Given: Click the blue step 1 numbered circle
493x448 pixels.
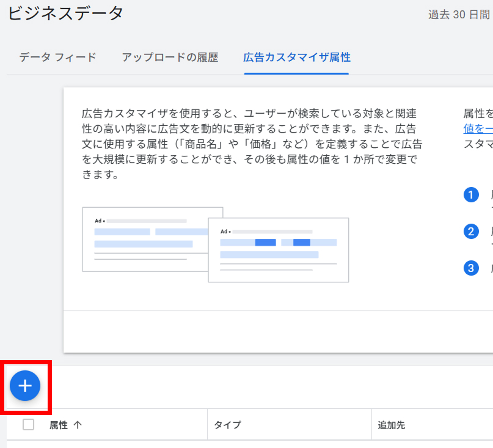Looking at the screenshot, I should point(471,196).
